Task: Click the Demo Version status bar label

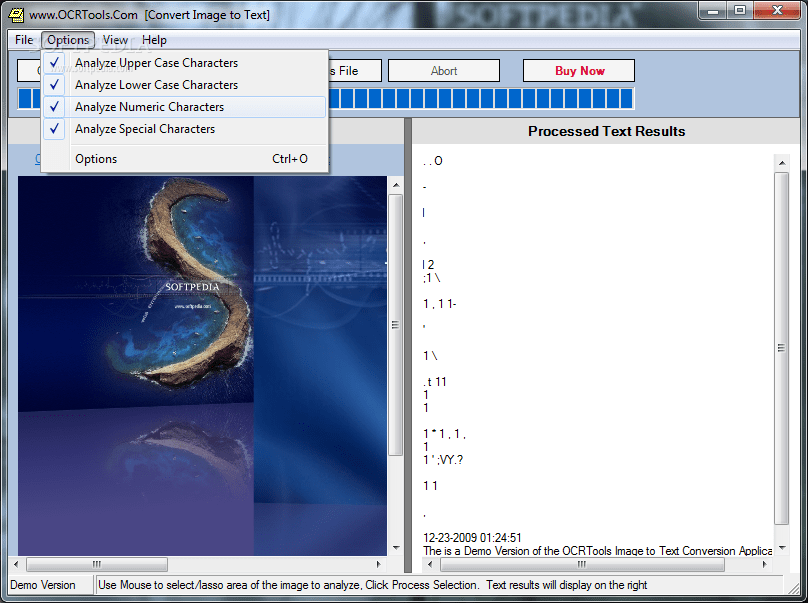Action: pyautogui.click(x=43, y=585)
